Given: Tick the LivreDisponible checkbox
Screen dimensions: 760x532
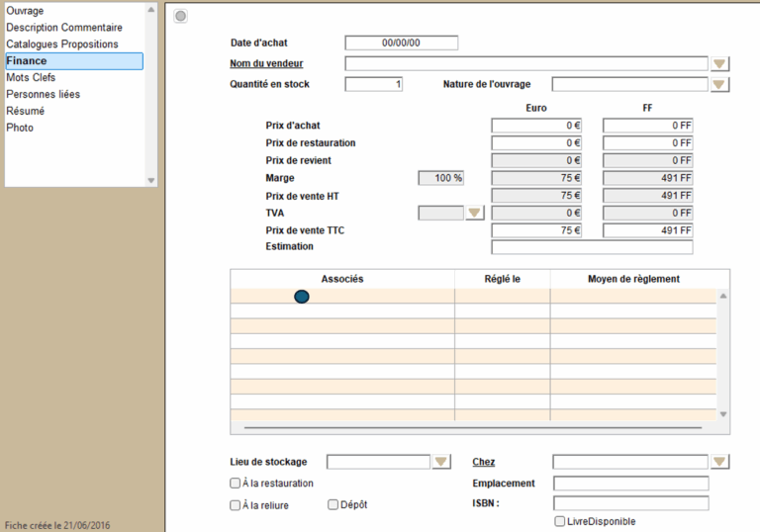Looking at the screenshot, I should pos(560,521).
